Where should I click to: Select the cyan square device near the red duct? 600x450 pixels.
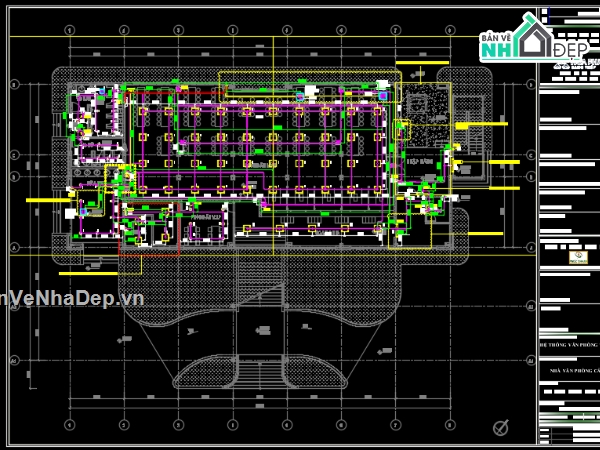[102, 91]
